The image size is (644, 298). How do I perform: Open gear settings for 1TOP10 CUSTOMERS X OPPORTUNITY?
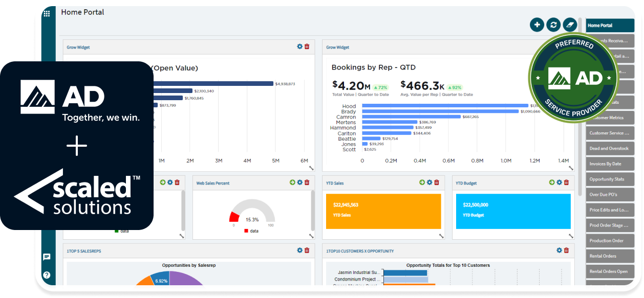pos(559,250)
